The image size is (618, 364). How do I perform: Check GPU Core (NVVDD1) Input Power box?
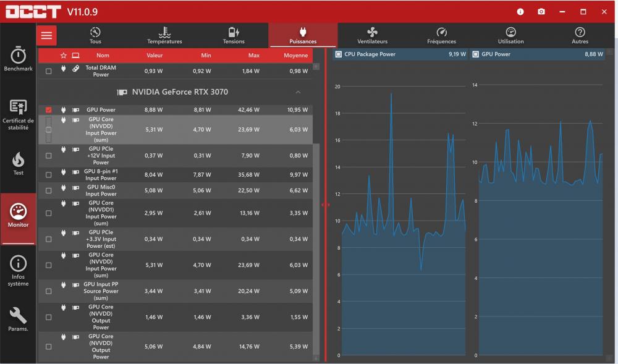tap(48, 213)
